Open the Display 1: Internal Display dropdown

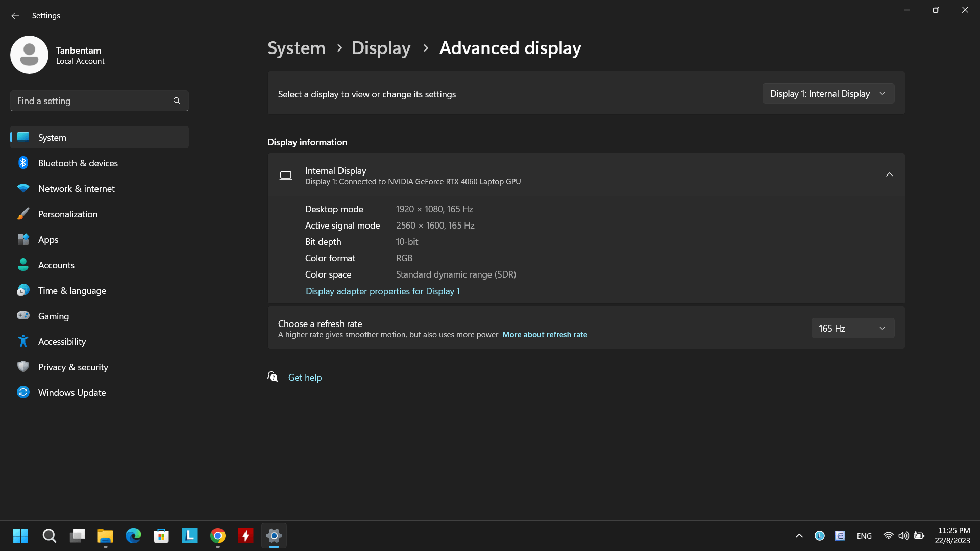pyautogui.click(x=828, y=93)
